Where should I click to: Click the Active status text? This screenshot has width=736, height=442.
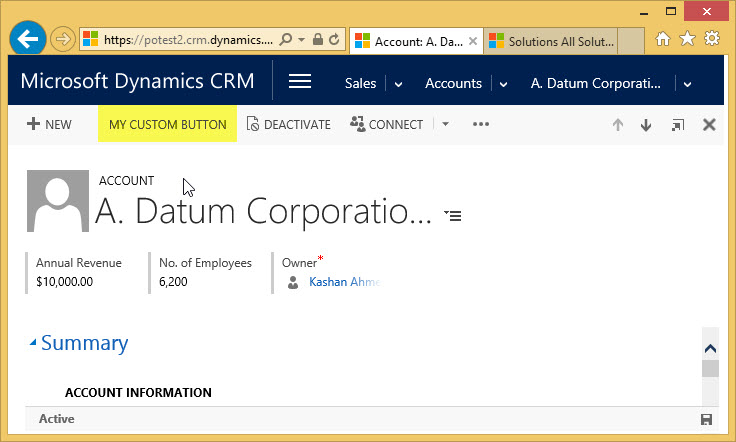tap(57, 419)
